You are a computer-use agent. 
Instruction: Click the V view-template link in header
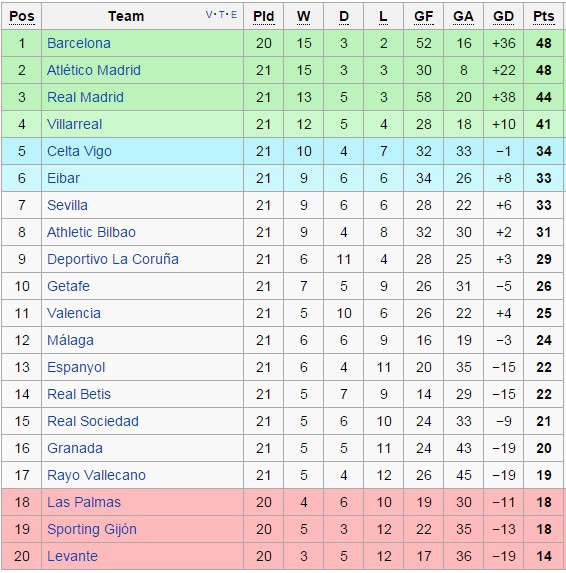coord(209,15)
